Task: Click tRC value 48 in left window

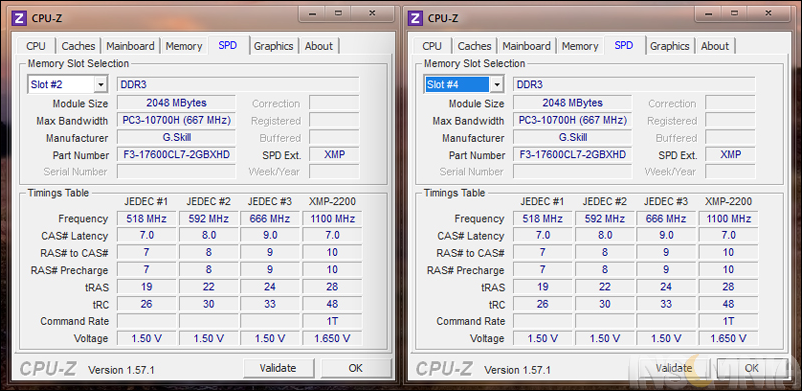Action: point(332,304)
